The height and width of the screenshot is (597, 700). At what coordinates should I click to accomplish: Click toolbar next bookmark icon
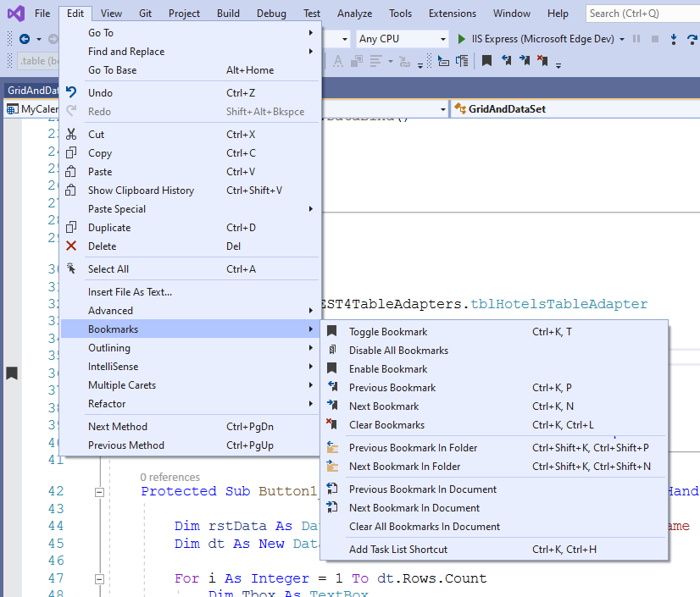(x=525, y=60)
